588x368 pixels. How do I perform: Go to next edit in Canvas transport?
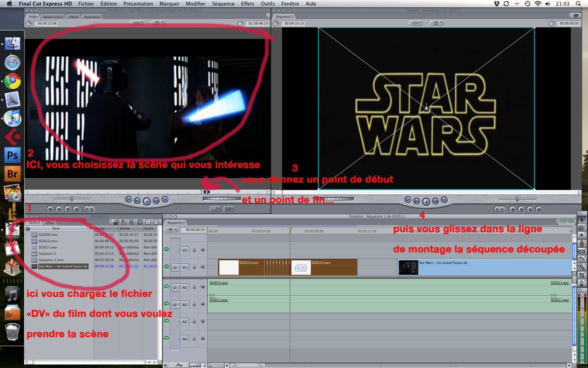(x=444, y=200)
